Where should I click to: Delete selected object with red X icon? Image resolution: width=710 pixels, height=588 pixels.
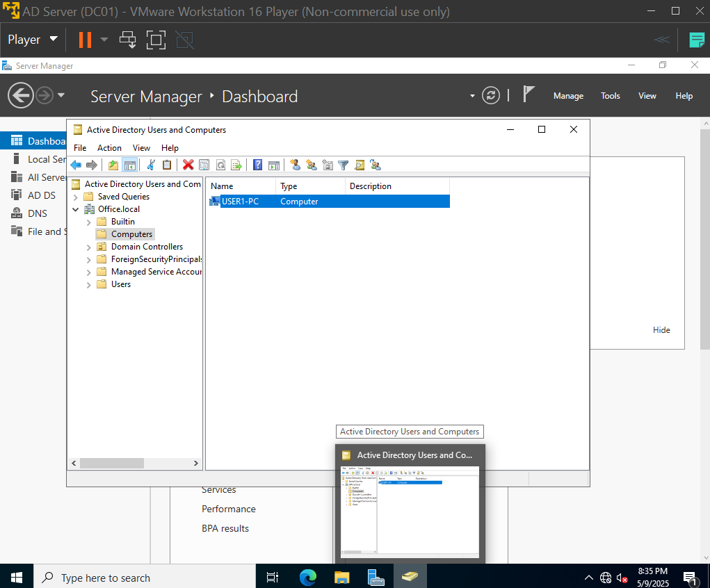pyautogui.click(x=188, y=165)
